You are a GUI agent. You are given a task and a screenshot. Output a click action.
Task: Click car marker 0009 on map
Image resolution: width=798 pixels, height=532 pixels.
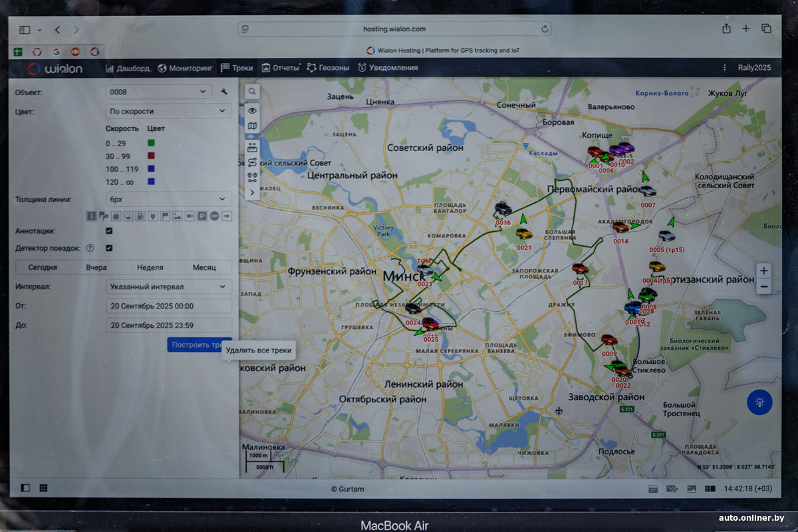coord(609,340)
